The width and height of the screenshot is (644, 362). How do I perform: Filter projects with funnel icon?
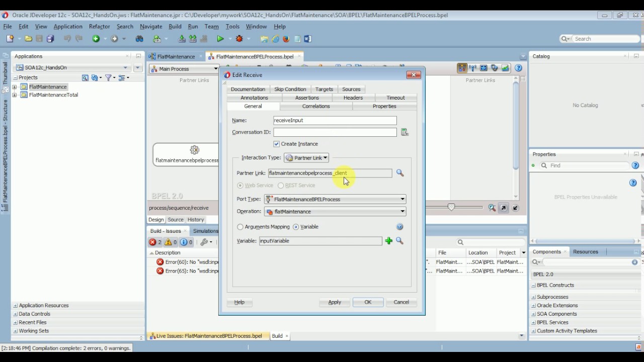coord(108,77)
